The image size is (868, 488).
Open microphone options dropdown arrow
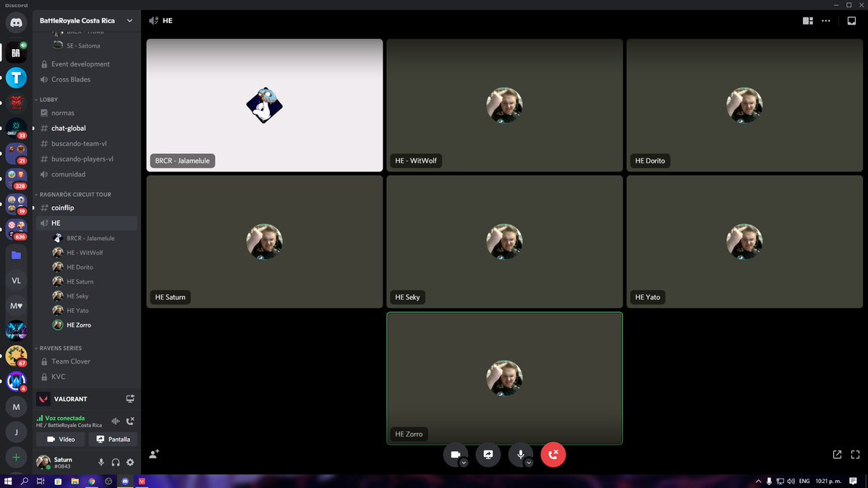529,463
